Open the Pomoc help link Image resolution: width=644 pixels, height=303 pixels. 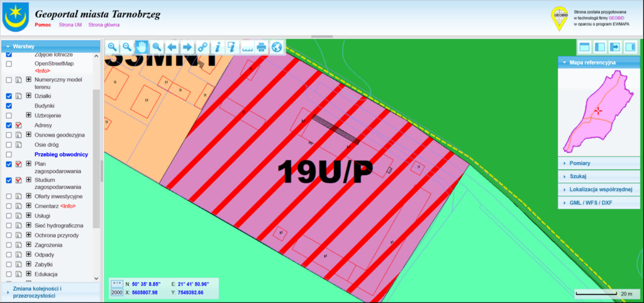[43, 25]
